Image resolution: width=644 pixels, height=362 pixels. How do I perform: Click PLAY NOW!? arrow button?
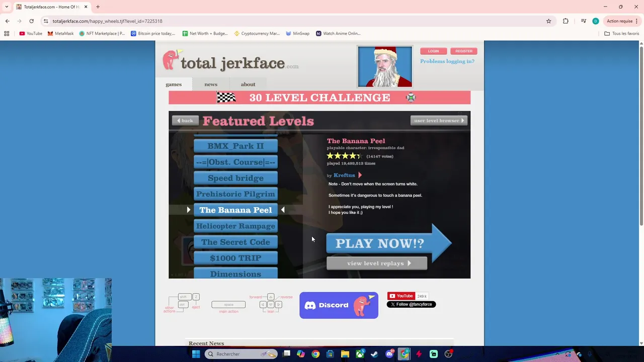click(x=389, y=243)
